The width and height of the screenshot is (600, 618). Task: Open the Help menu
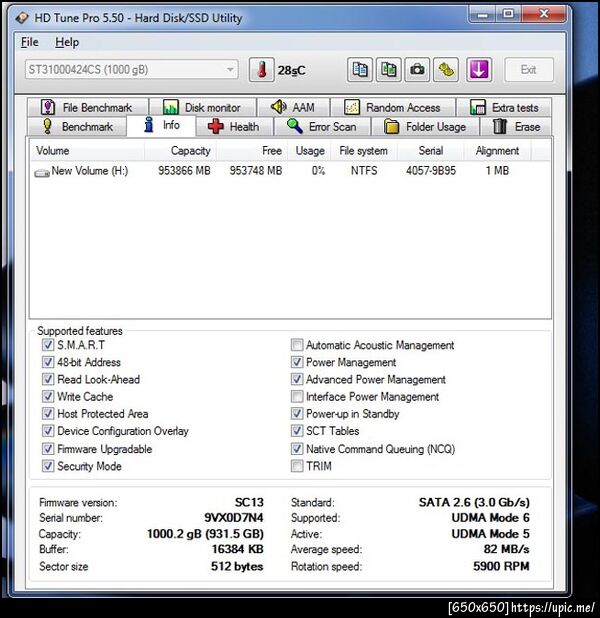(67, 42)
